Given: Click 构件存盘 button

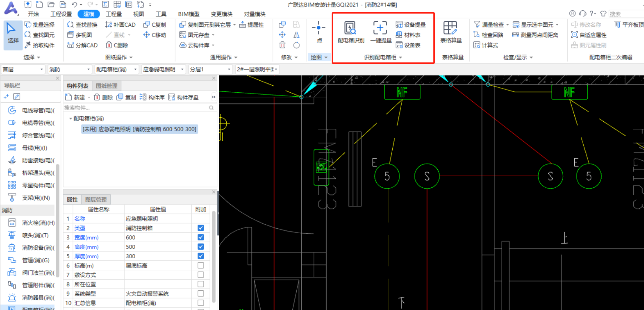Looking at the screenshot, I should click(183, 97).
